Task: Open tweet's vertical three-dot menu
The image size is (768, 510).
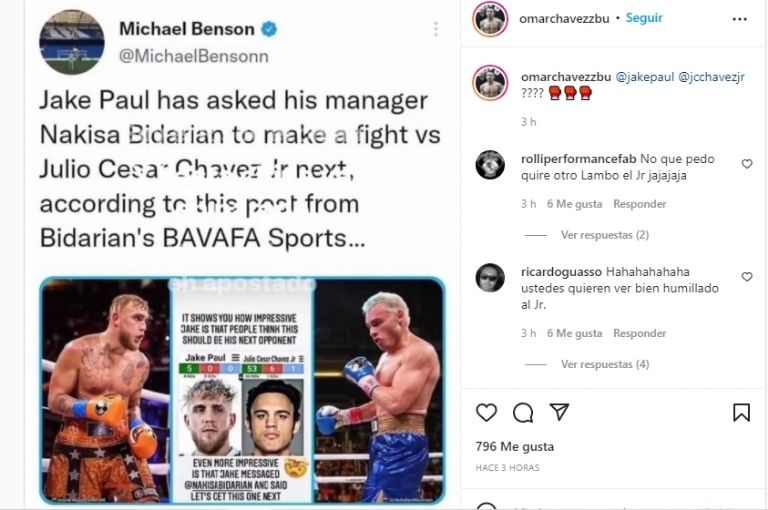Action: (x=435, y=29)
